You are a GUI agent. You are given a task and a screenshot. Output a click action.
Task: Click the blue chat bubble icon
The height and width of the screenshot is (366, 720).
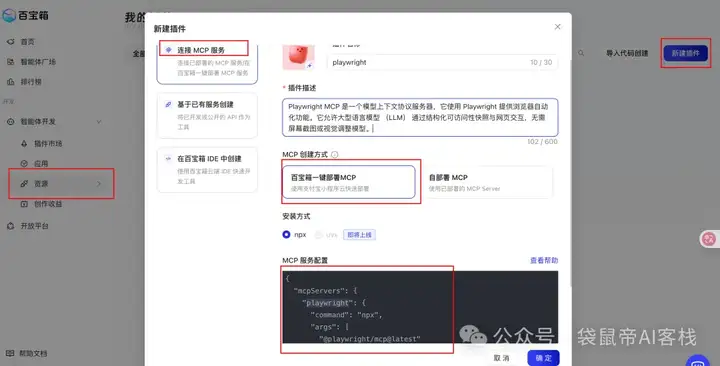tap(698, 361)
